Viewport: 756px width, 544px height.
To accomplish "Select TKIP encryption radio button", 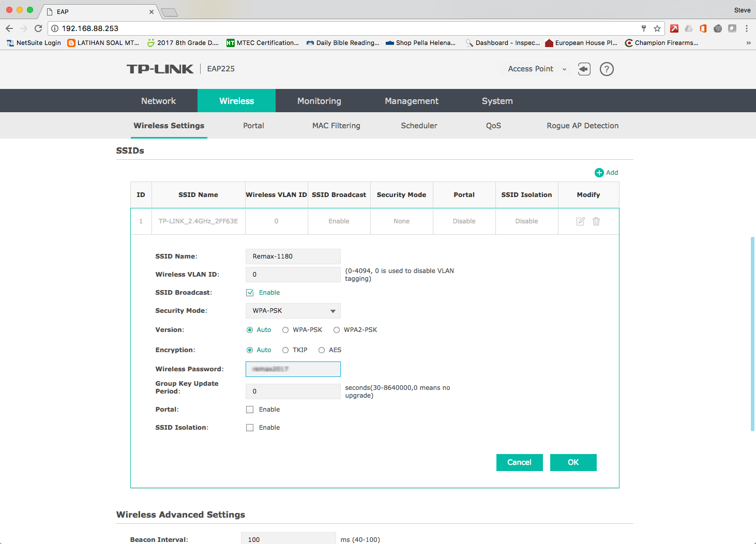I will click(285, 350).
